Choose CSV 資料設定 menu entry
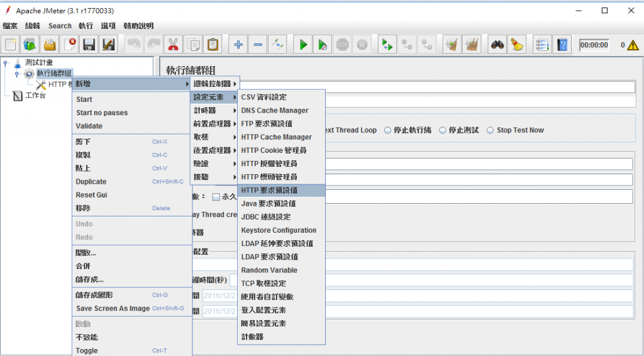The height and width of the screenshot is (356, 644). click(x=281, y=97)
